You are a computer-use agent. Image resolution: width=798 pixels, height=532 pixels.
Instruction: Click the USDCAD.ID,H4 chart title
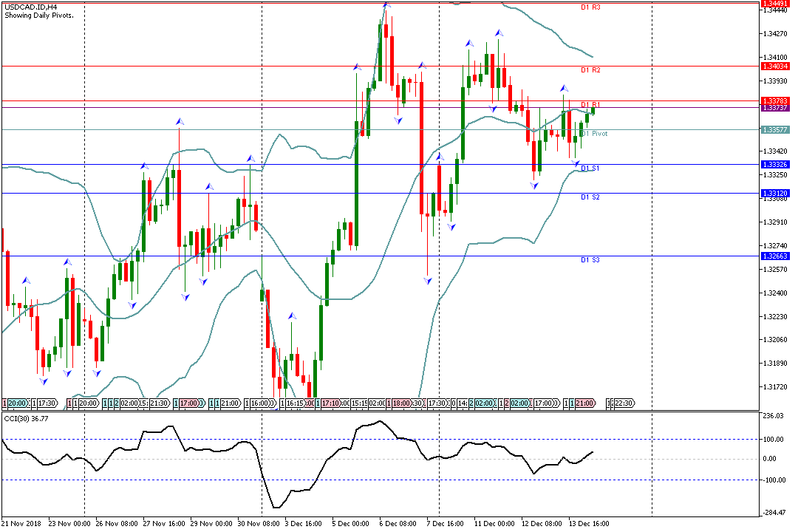point(30,7)
